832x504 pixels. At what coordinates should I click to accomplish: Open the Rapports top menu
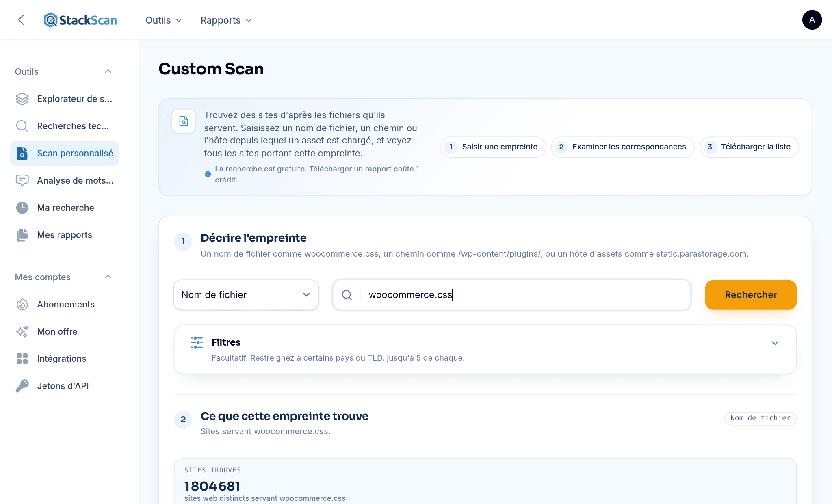pyautogui.click(x=226, y=20)
